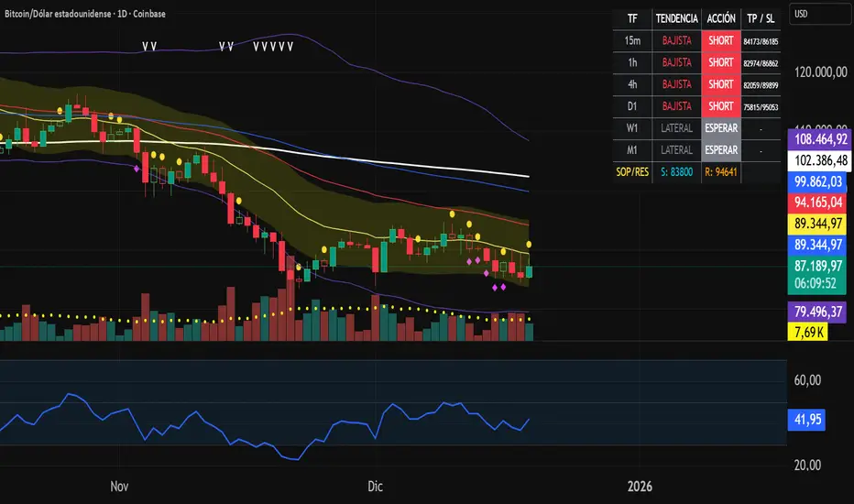
Task: Click the ESPERAR cell in W1 row
Action: (x=723, y=127)
